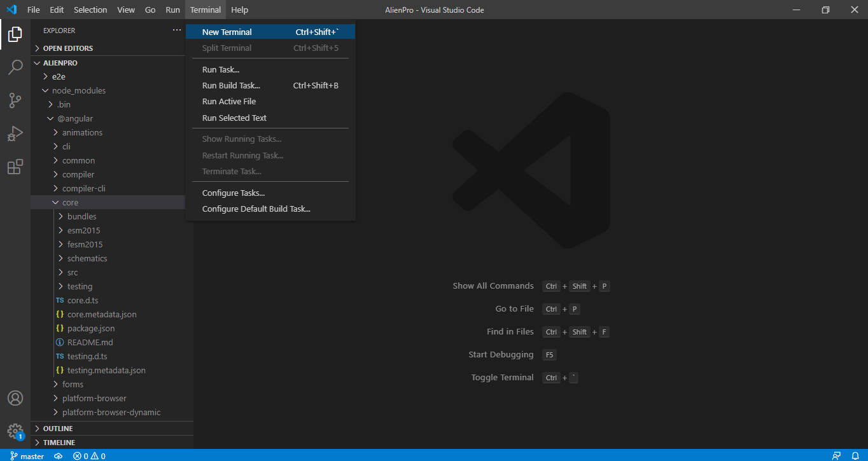
Task: Choose Run Build Task... menu entry
Action: coord(270,85)
